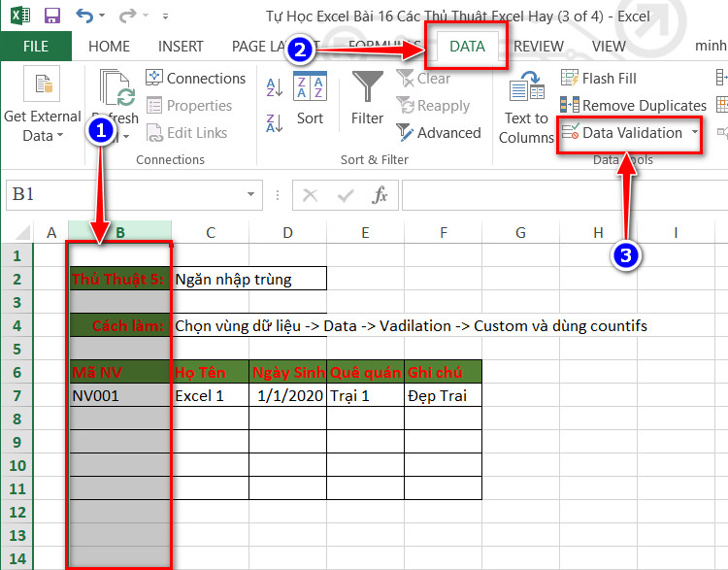Screen dimensions: 728x570
Task: Select the date cell 1/1/2020
Action: [x=288, y=395]
